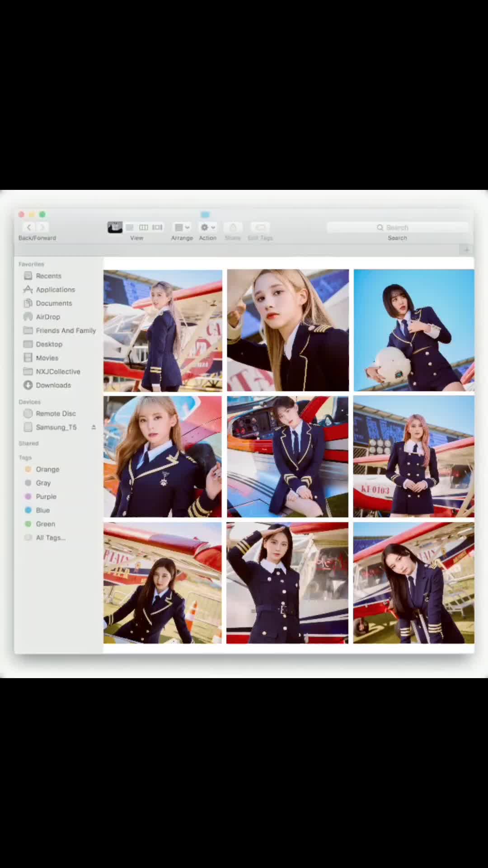Select Remote Disc under Devices
This screenshot has width=488, height=868.
(x=50, y=414)
